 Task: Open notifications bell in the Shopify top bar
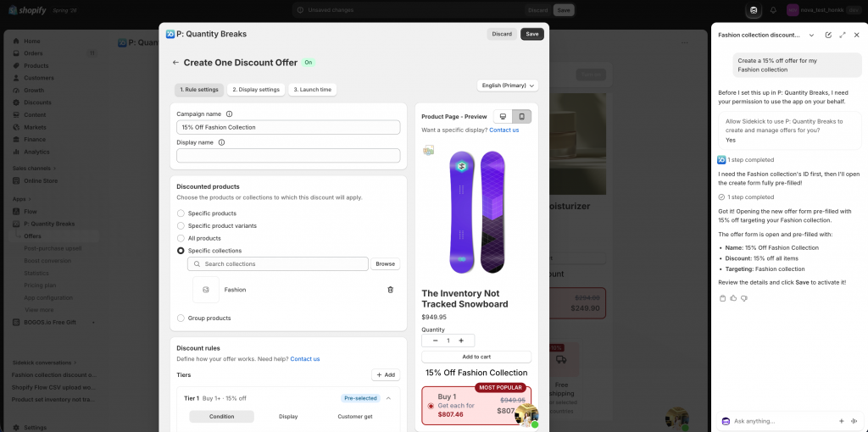773,10
